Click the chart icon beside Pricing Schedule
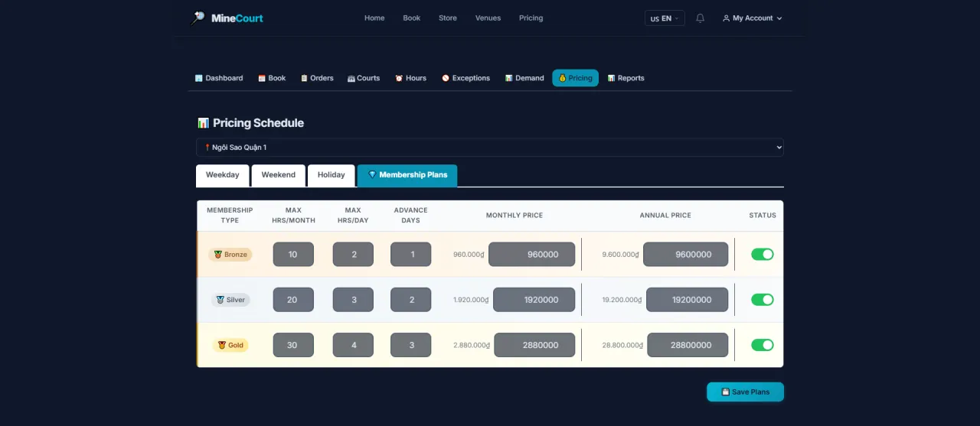This screenshot has height=426, width=980. pyautogui.click(x=203, y=123)
